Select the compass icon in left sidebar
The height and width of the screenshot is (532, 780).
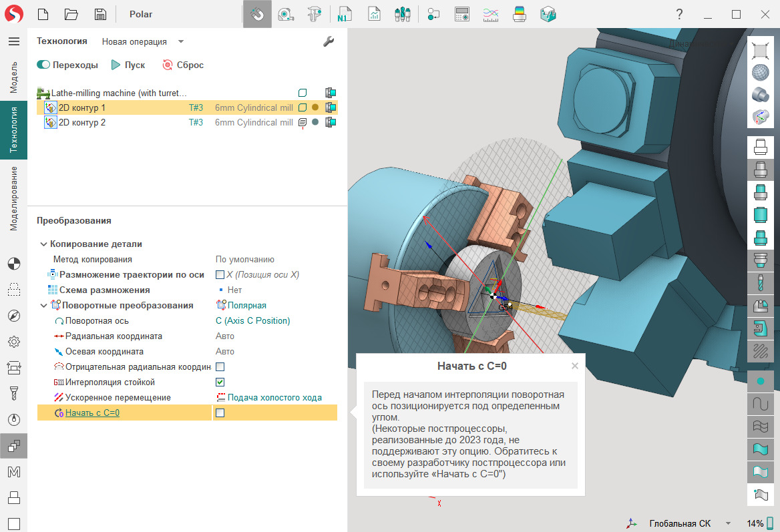13,316
